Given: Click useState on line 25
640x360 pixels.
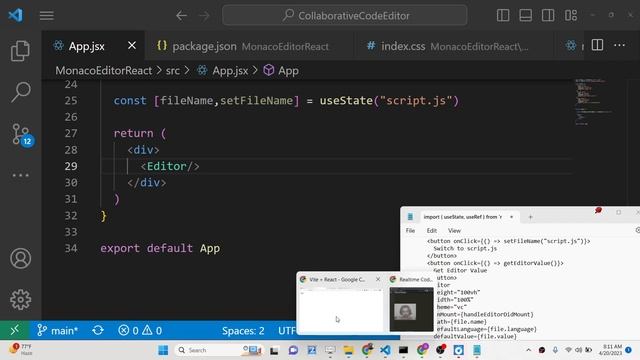Looking at the screenshot, I should (x=346, y=100).
